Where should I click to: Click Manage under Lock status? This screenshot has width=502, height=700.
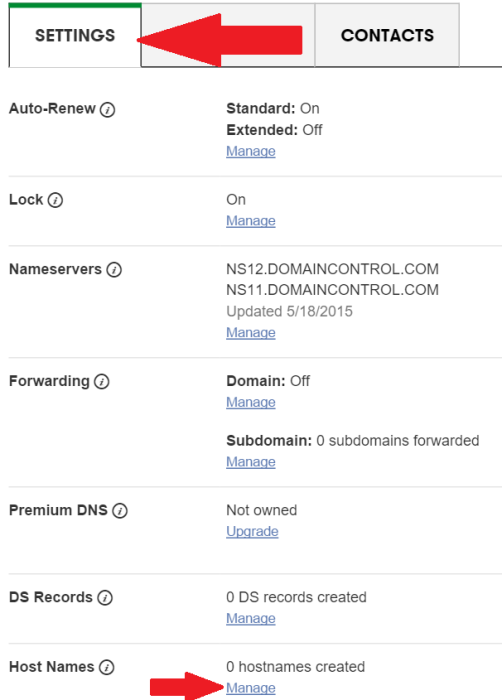251,221
